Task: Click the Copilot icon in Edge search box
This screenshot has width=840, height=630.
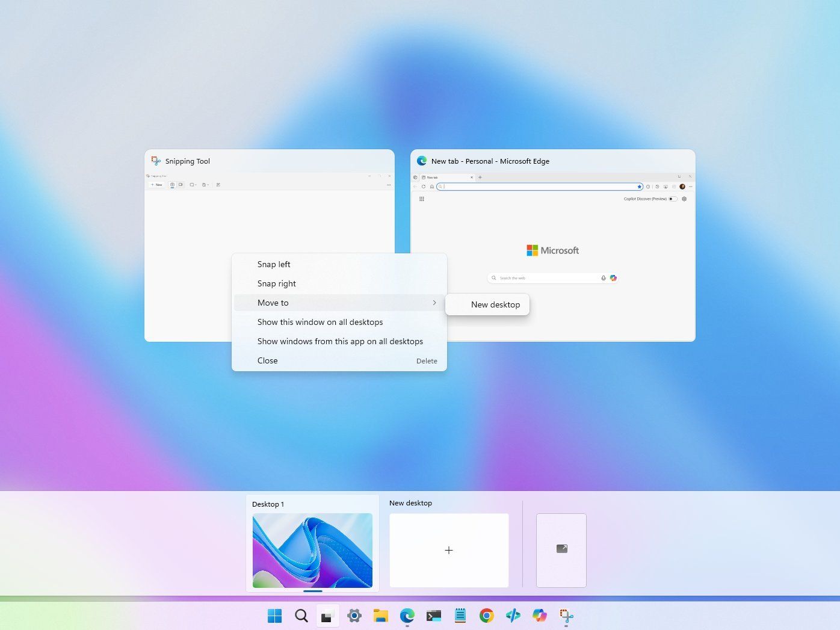Action: pos(613,278)
